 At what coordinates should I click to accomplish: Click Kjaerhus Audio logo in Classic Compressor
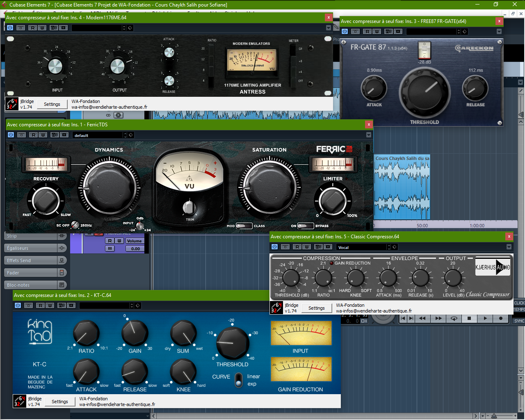(493, 267)
